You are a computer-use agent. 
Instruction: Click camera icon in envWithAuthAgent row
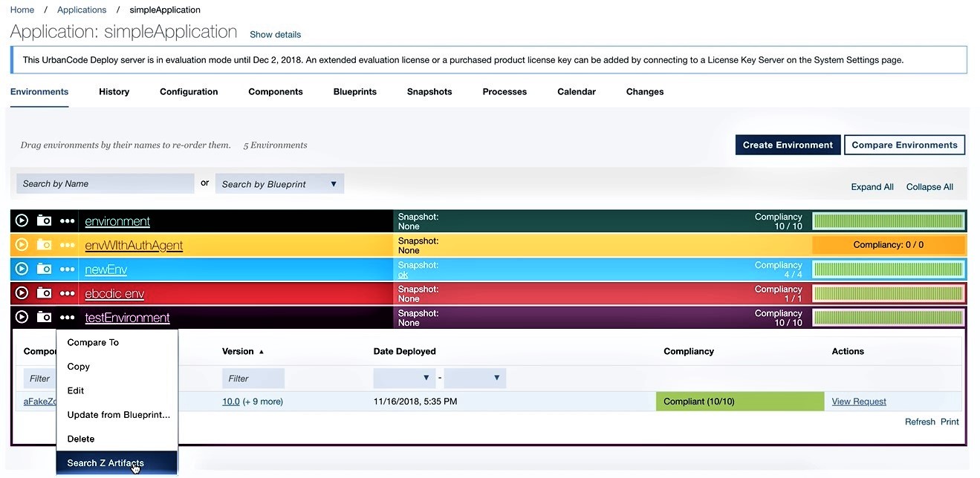45,244
